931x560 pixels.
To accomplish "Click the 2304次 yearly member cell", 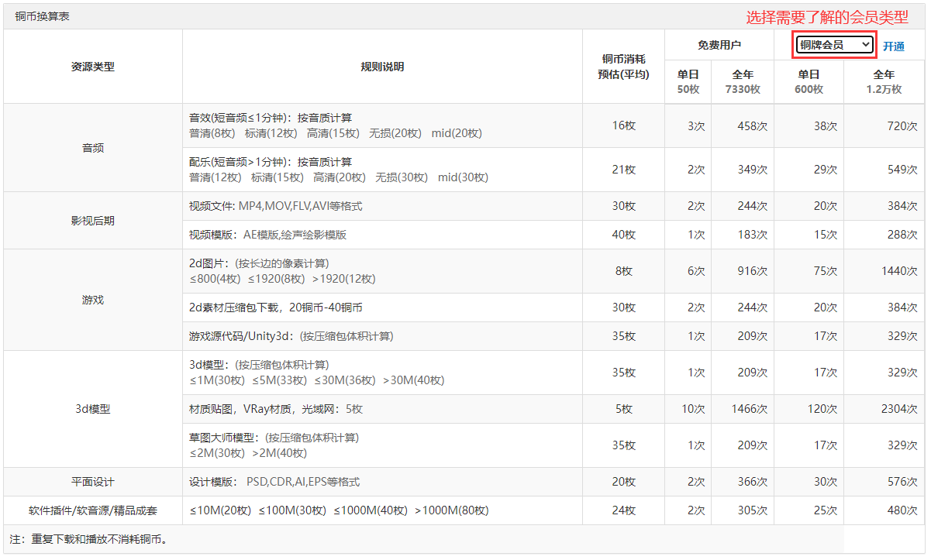I will point(884,409).
